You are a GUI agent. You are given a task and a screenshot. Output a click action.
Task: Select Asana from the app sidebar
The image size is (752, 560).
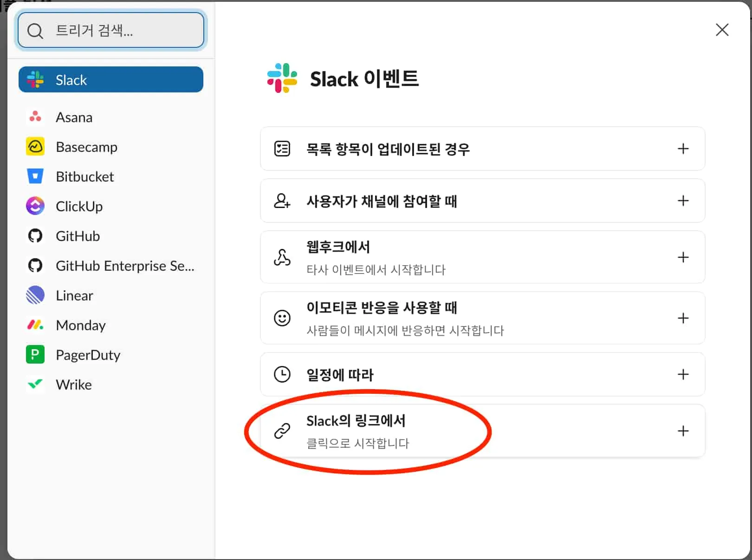(x=74, y=117)
